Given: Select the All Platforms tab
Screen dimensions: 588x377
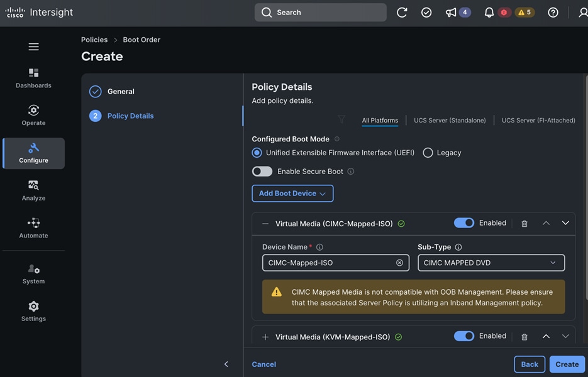Looking at the screenshot, I should click(380, 120).
